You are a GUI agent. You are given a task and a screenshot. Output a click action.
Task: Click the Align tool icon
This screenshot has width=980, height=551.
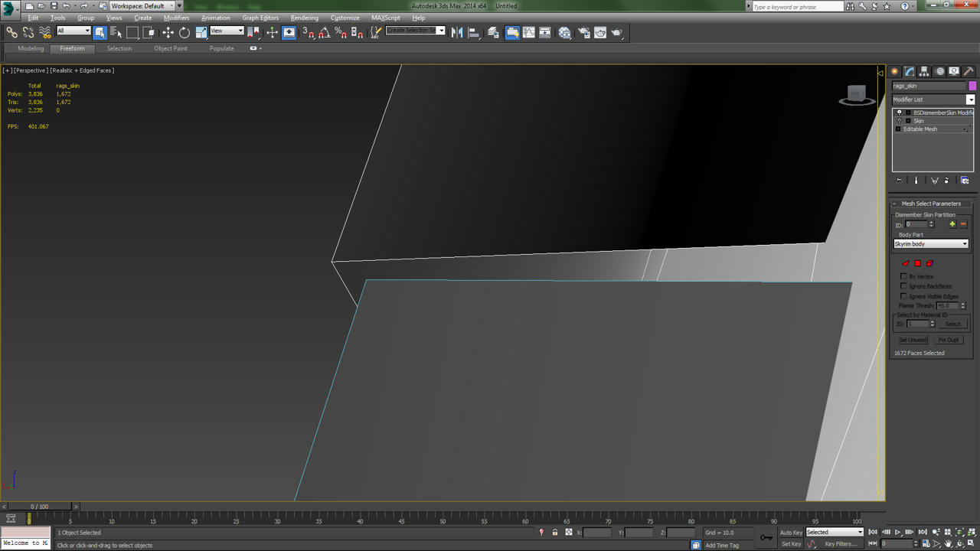click(473, 32)
